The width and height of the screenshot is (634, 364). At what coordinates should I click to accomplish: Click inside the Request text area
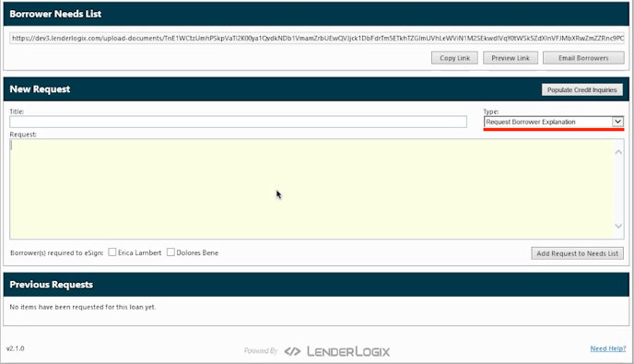(x=311, y=189)
